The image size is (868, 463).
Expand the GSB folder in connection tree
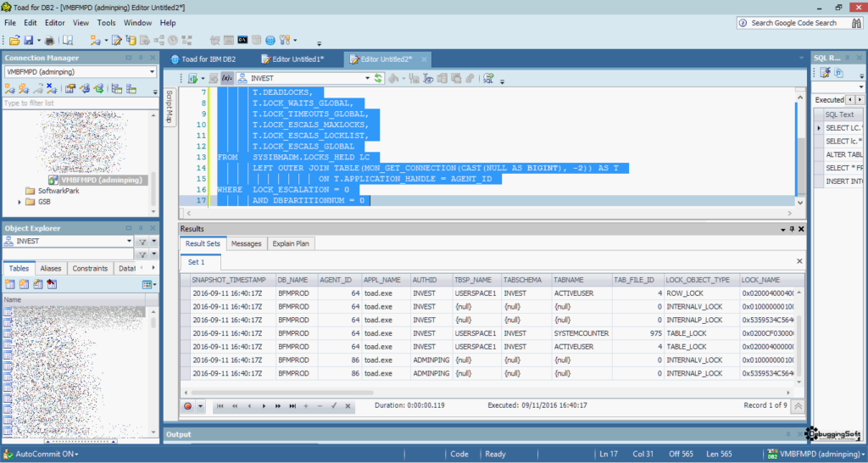coord(19,202)
